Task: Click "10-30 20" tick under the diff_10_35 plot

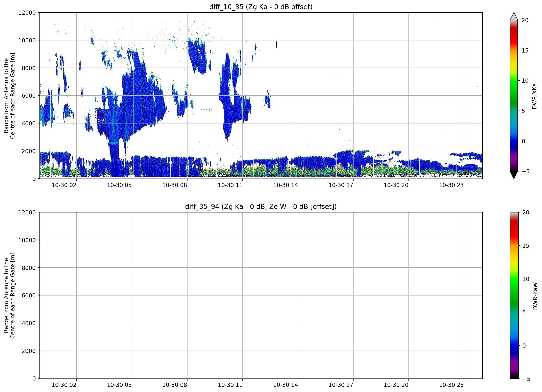Action: pyautogui.click(x=396, y=185)
